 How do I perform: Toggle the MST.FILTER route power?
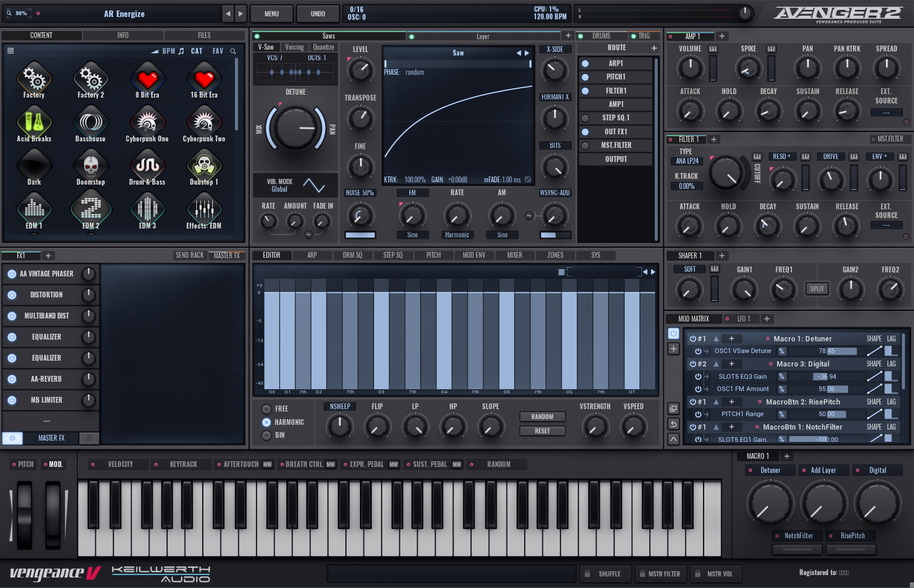tap(585, 145)
